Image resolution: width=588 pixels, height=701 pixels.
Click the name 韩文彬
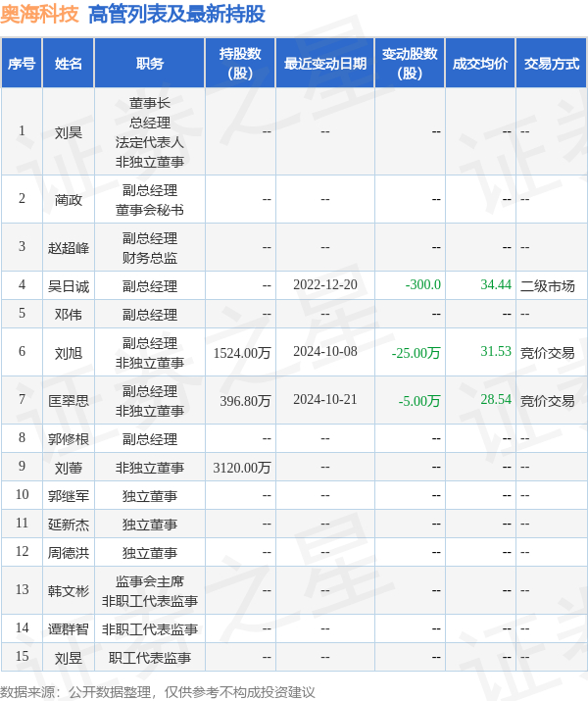(x=69, y=591)
